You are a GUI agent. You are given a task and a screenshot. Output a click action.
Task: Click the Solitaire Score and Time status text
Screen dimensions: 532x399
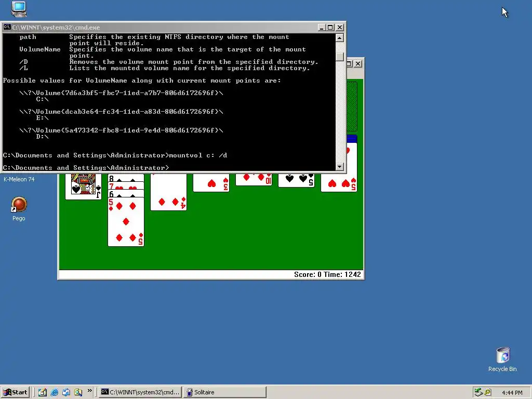pos(327,274)
